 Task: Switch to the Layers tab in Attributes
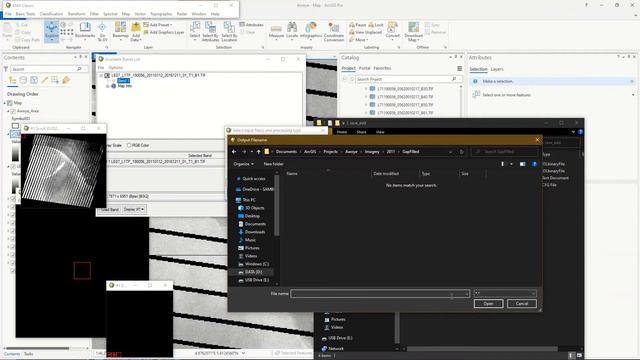pos(497,69)
